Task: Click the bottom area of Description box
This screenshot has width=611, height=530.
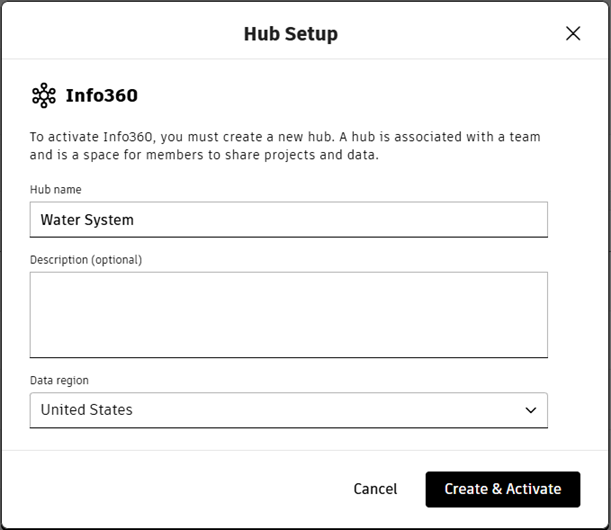Action: pos(288,345)
